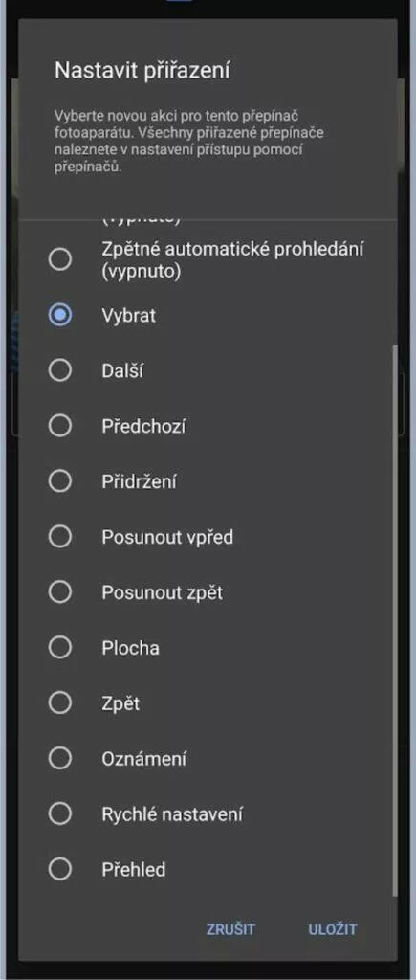The height and width of the screenshot is (980, 416).
Task: Select Posunout vpřed radio button
Action: coord(60,537)
